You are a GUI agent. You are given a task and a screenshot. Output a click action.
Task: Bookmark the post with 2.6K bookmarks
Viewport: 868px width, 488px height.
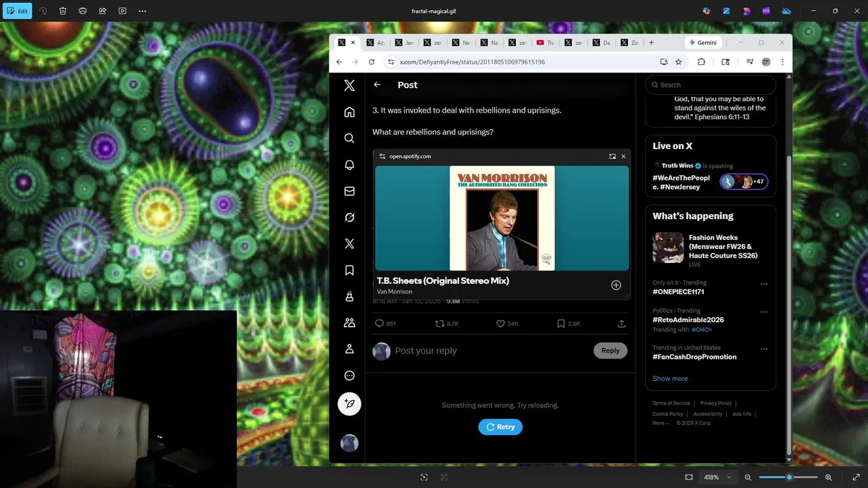569,324
